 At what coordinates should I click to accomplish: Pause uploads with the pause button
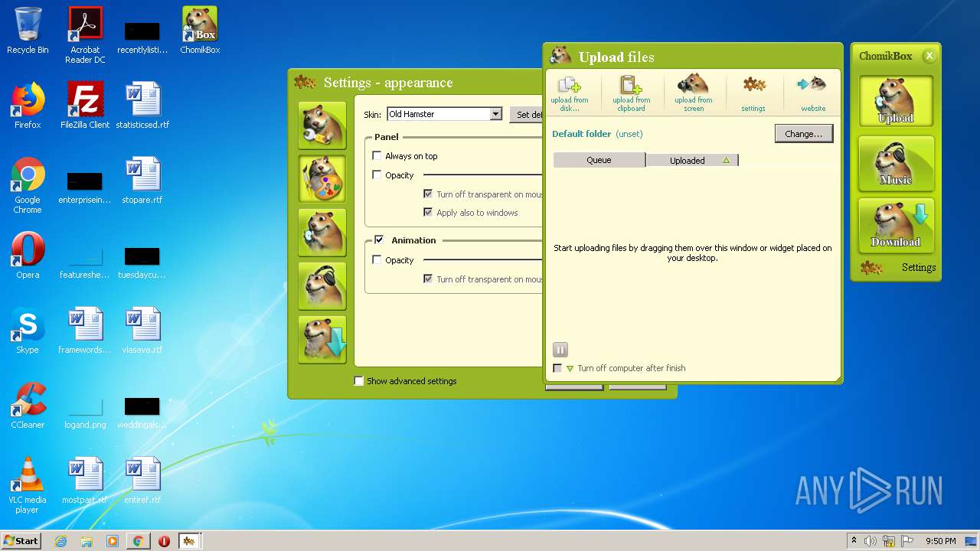(x=560, y=350)
